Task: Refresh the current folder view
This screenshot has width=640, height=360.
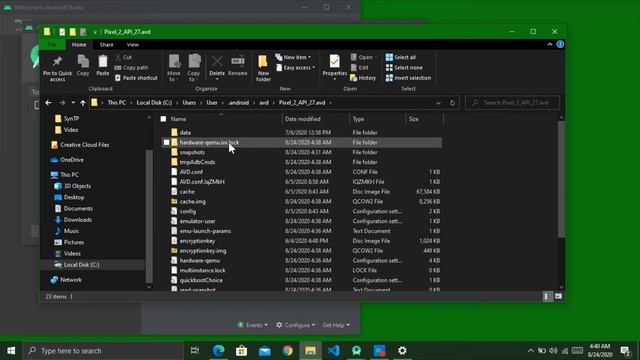Action: pos(452,103)
